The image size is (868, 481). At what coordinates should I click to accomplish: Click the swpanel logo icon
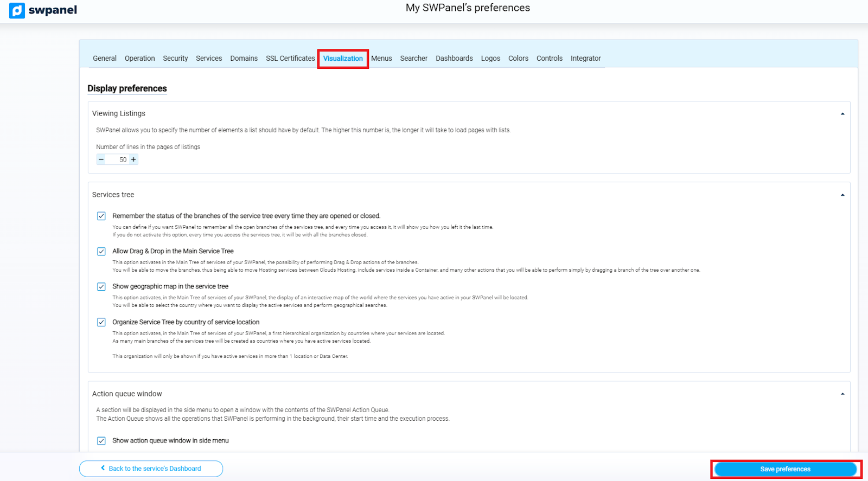[x=17, y=10]
